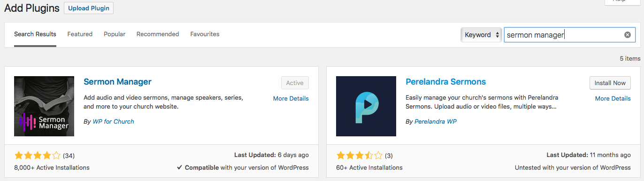Open the Keyword search type dropdown
The width and height of the screenshot is (644, 181).
tap(481, 35)
